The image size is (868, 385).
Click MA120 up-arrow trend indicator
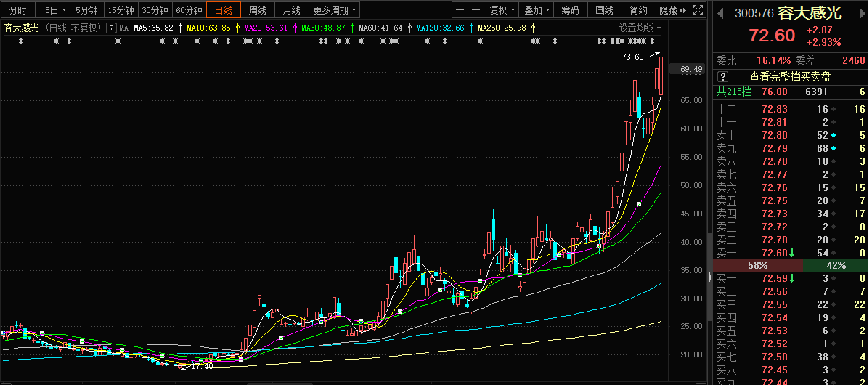(471, 28)
